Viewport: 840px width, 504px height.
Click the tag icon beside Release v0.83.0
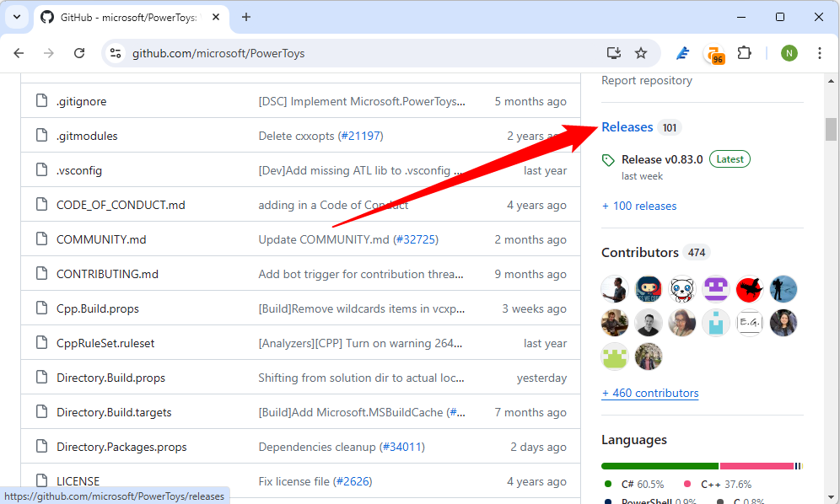pyautogui.click(x=608, y=159)
